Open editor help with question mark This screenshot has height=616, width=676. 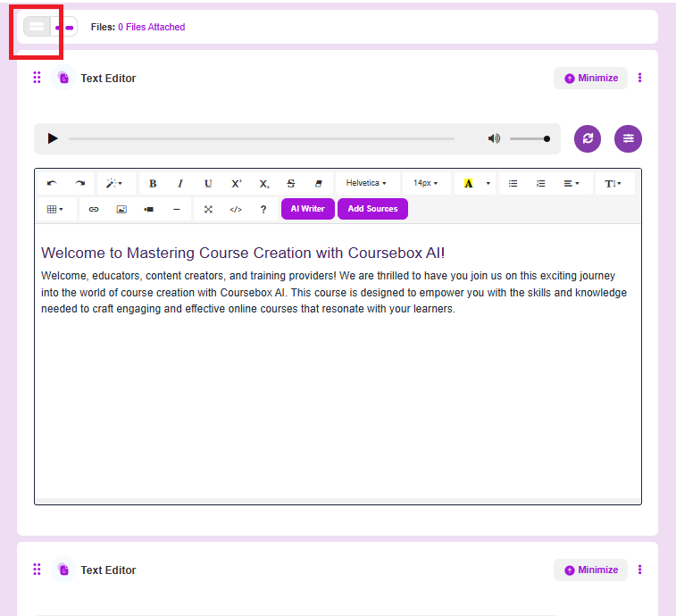[x=263, y=209]
